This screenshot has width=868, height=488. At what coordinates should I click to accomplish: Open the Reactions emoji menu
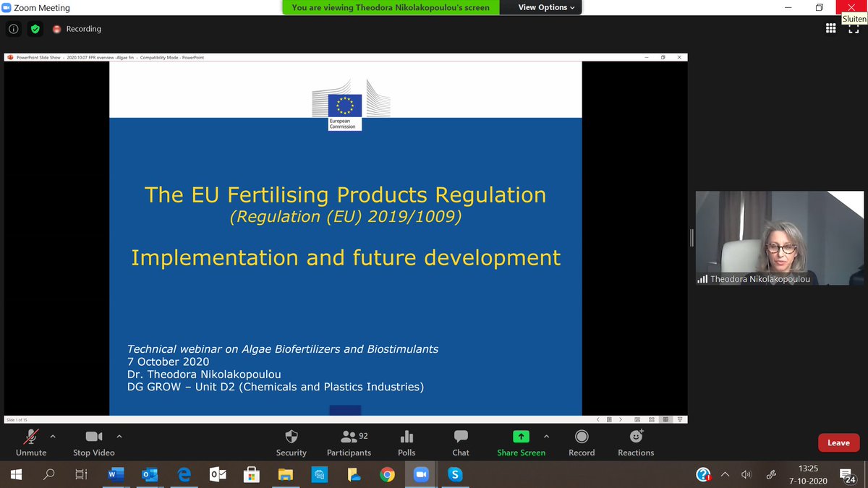636,442
